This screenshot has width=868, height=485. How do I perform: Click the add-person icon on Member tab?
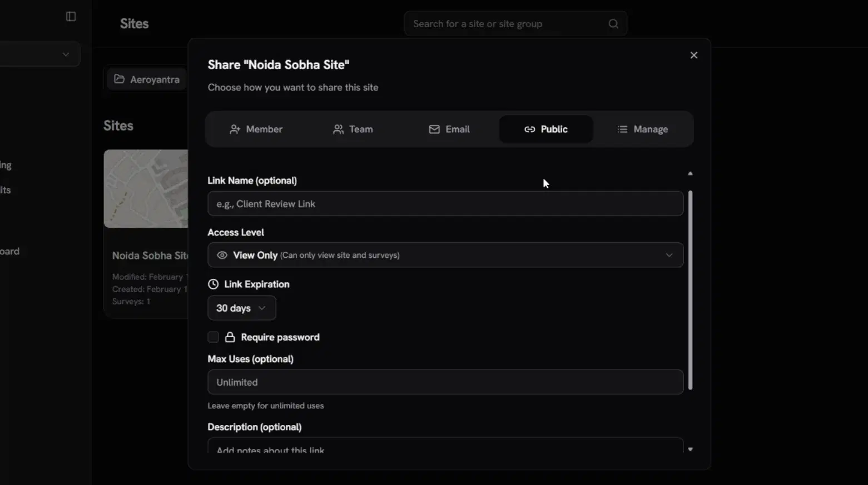tap(235, 129)
